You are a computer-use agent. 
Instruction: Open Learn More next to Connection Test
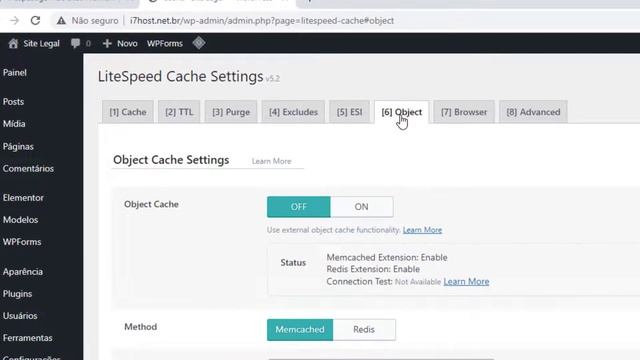click(x=466, y=282)
